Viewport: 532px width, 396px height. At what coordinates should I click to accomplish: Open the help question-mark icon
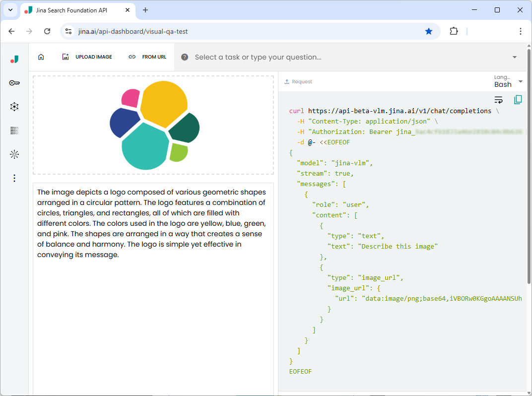click(184, 57)
